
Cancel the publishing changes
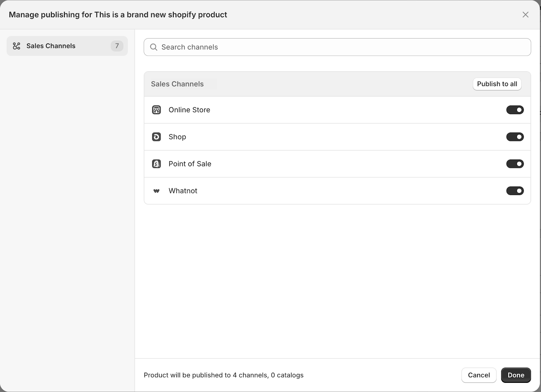coord(478,375)
